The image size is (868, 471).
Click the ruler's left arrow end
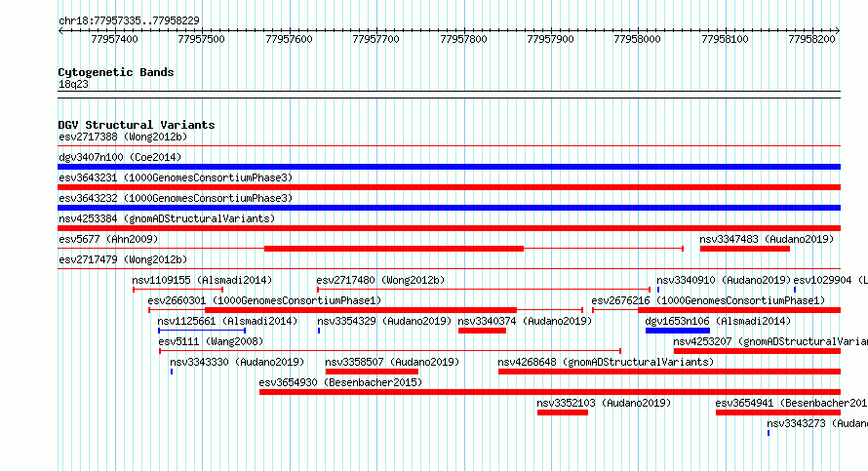[60, 30]
